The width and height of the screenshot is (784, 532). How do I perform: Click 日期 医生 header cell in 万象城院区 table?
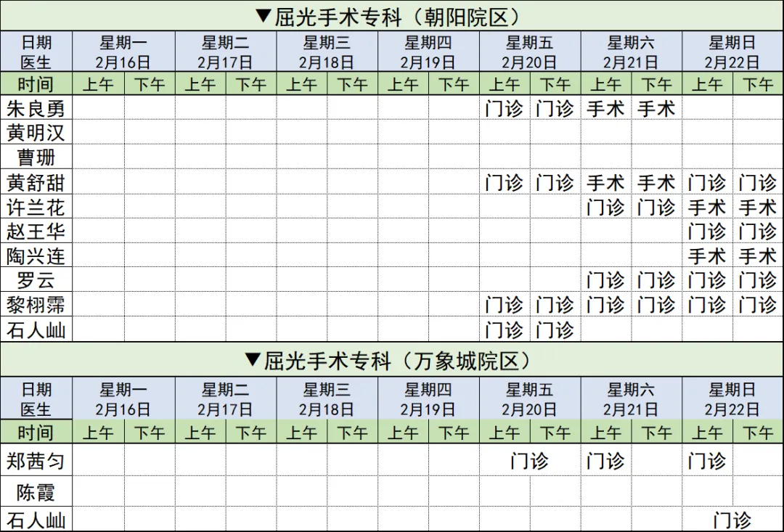click(x=36, y=399)
